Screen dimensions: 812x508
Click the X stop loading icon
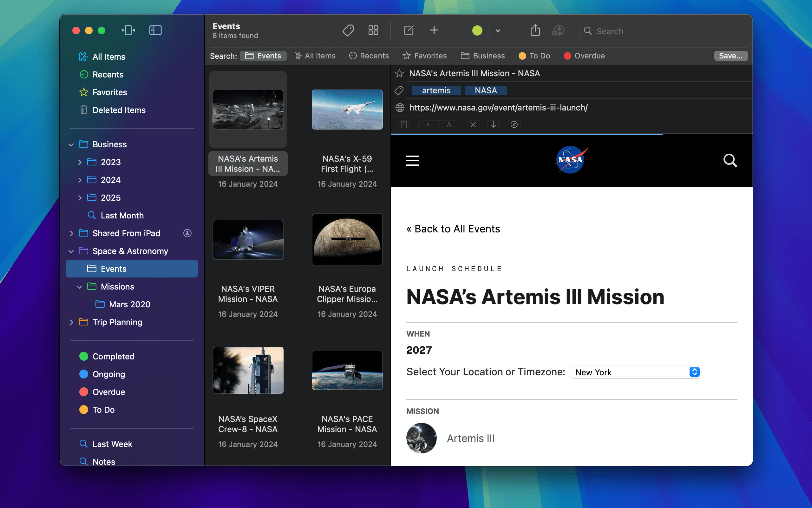click(473, 125)
